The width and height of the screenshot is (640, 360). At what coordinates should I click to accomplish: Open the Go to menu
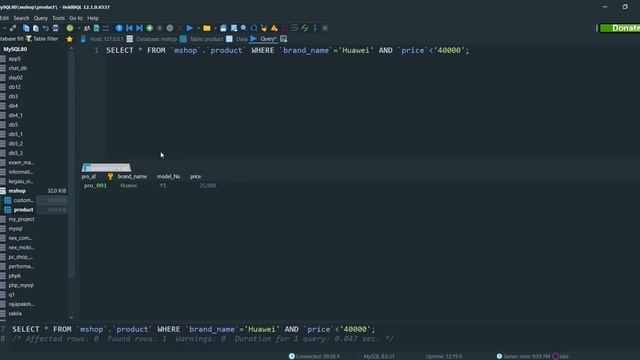[x=76, y=18]
